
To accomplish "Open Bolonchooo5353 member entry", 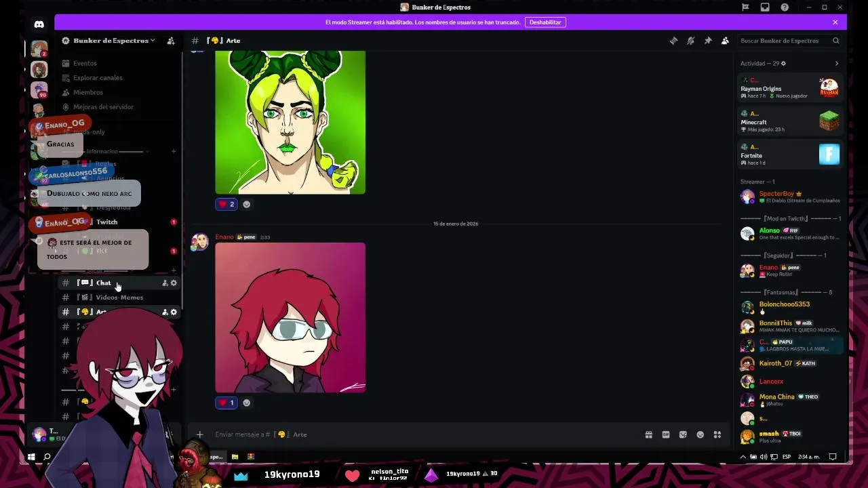I will [790, 307].
